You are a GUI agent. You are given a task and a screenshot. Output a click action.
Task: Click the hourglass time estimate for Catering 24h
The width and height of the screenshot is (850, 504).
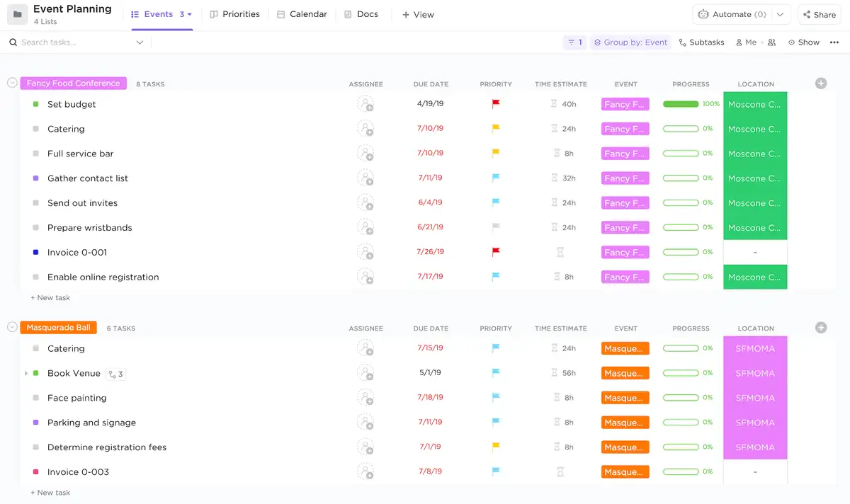(555, 129)
